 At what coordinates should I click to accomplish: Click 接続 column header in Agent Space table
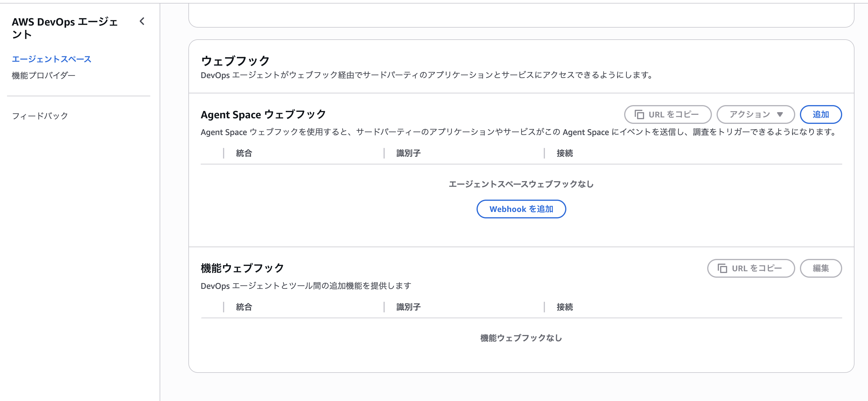coord(565,153)
